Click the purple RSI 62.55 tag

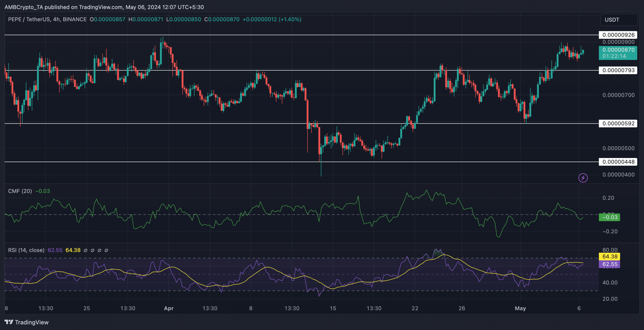click(609, 264)
